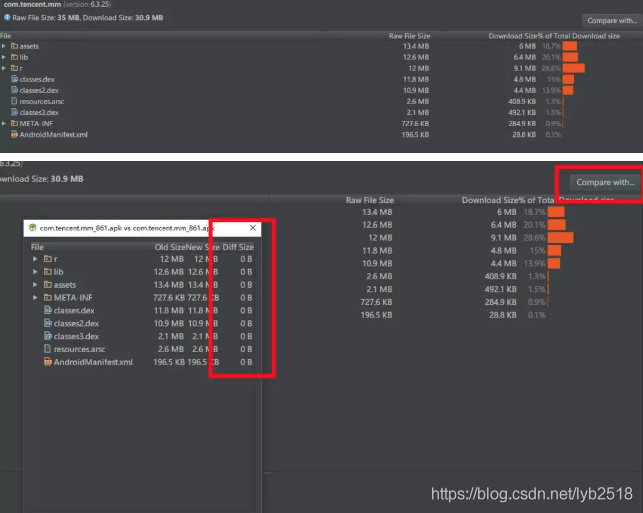Select classes.dex row in top tree

[322, 79]
